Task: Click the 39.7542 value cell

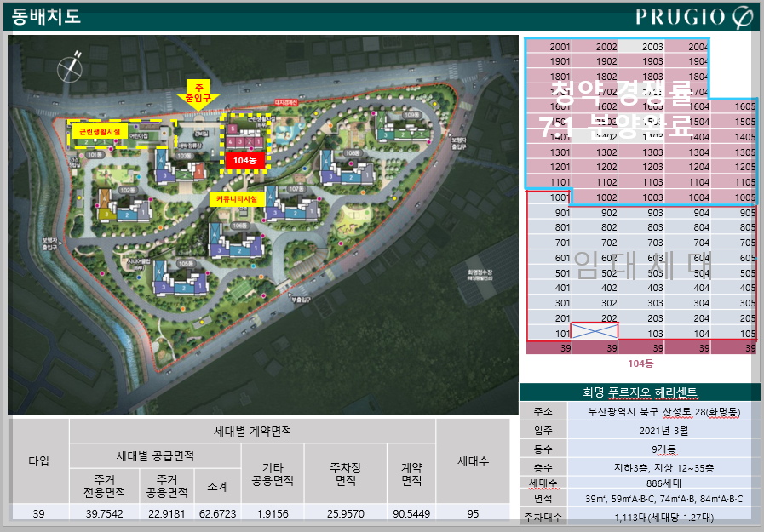Action: [x=104, y=513]
